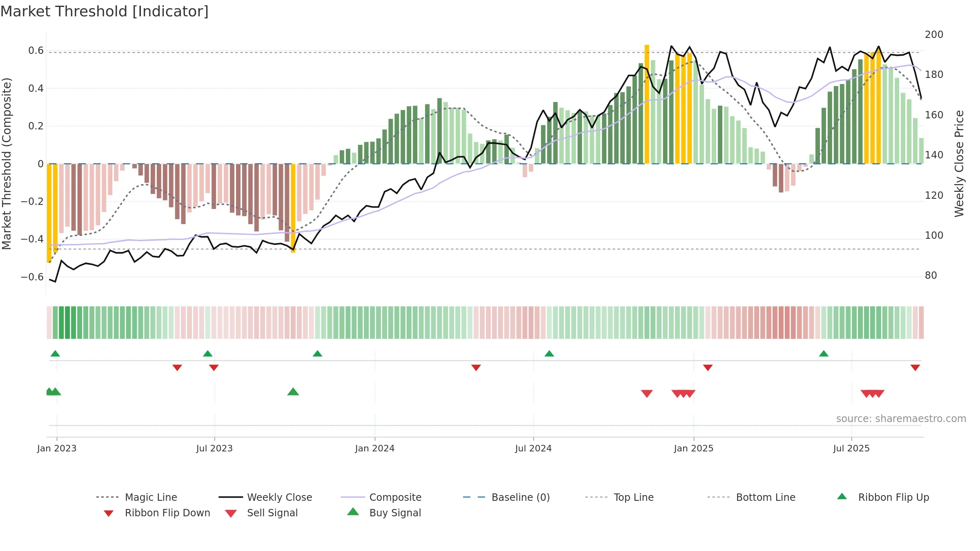Toggle the Ribbon Flip Up legend entry
The image size is (980, 551).
pos(883,497)
